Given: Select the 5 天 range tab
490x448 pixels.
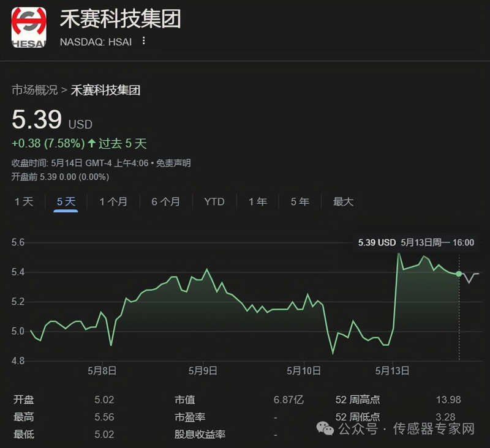Looking at the screenshot, I should pyautogui.click(x=66, y=201).
